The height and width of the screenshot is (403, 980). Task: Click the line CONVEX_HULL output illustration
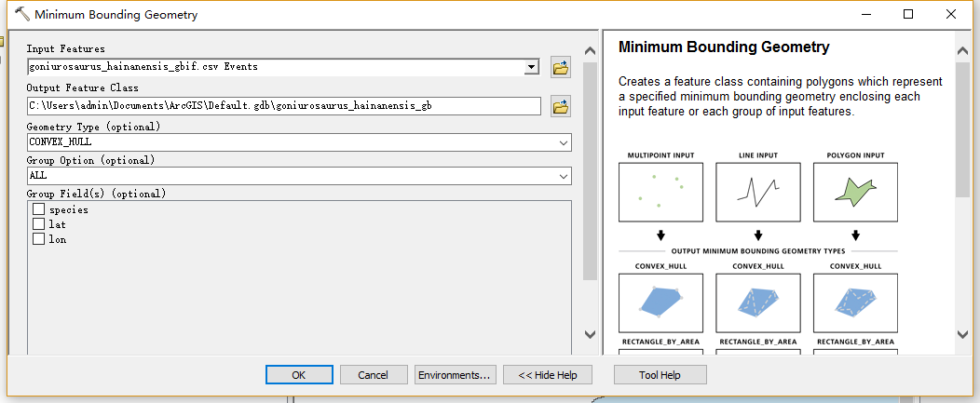pyautogui.click(x=758, y=303)
